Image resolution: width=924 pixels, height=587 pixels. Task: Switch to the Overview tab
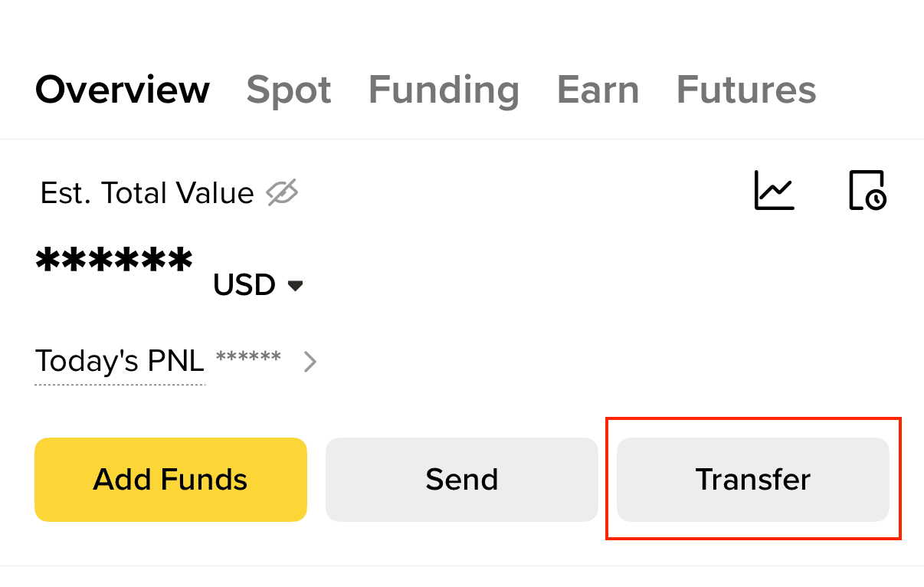click(123, 90)
